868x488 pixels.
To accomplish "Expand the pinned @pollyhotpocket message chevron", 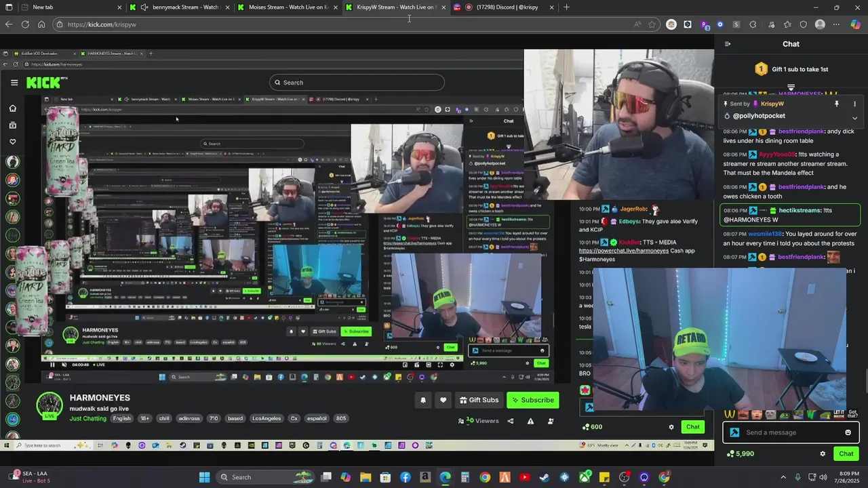I will 854,118.
